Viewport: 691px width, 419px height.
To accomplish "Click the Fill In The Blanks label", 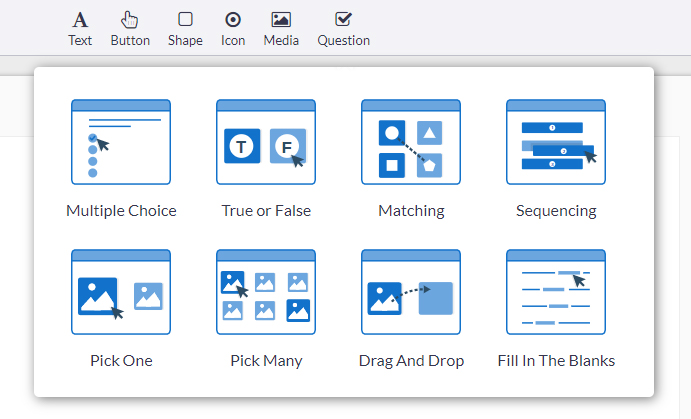I will 556,361.
